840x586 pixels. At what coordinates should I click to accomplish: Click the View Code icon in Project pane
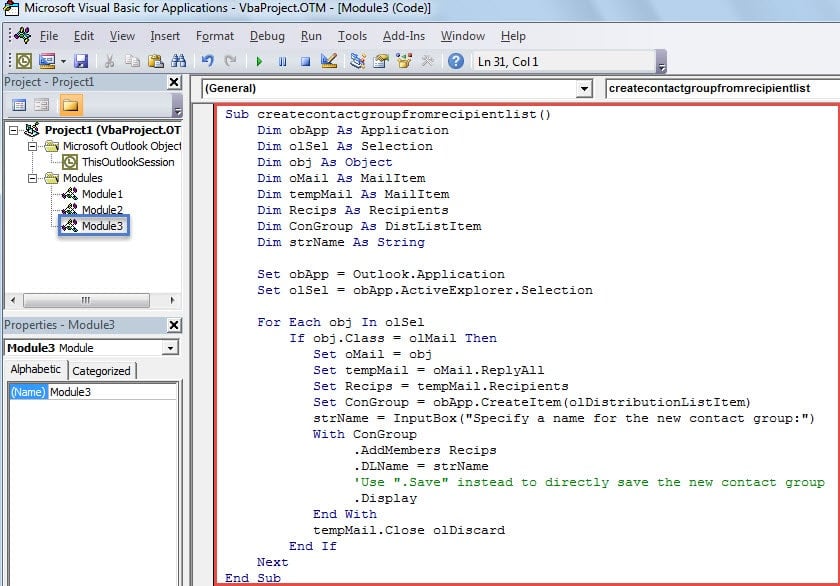(x=19, y=105)
